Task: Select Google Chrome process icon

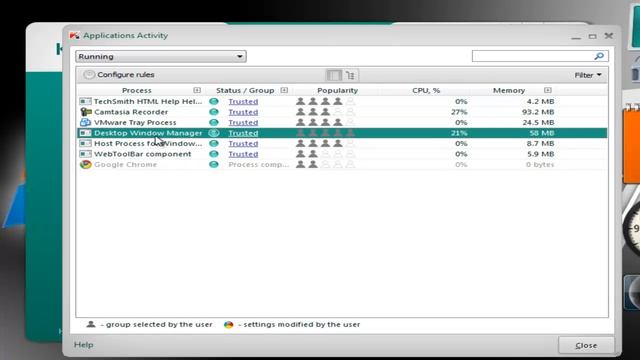Action: click(x=85, y=164)
